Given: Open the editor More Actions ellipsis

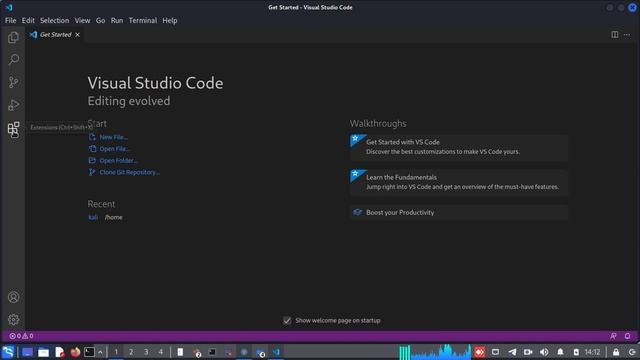Looking at the screenshot, I should click(x=627, y=35).
